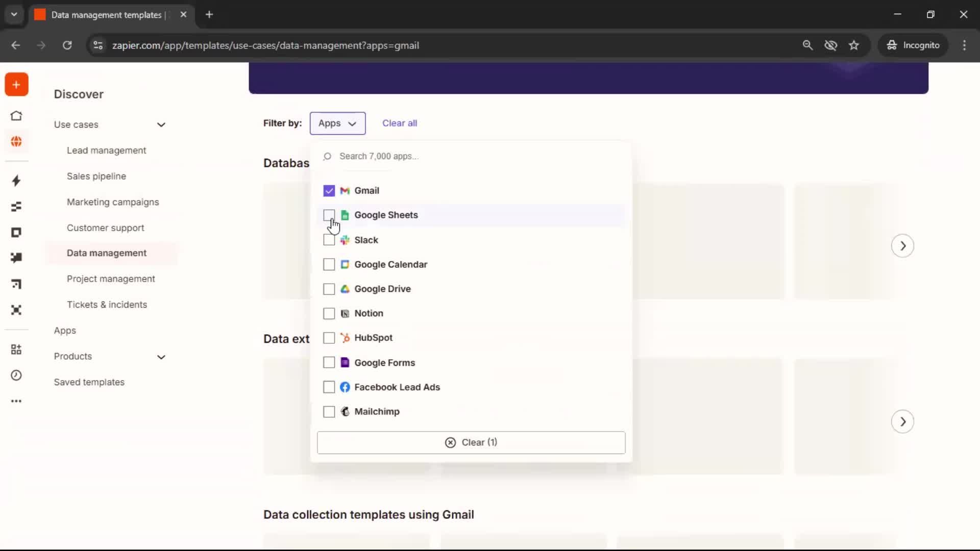The width and height of the screenshot is (980, 551).
Task: Open the Discover globe icon
Action: 16,141
